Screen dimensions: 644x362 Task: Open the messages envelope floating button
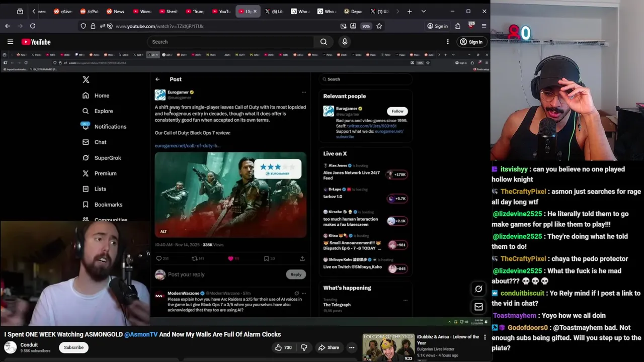pos(478,307)
